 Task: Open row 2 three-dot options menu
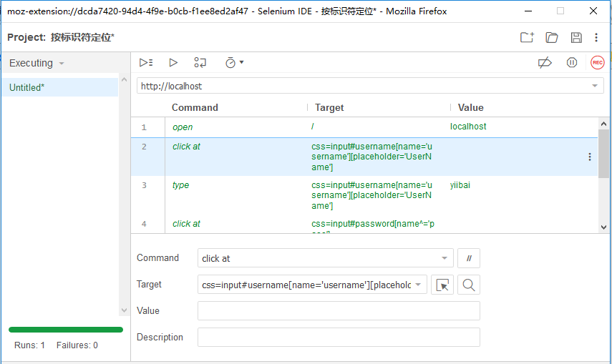pyautogui.click(x=589, y=157)
